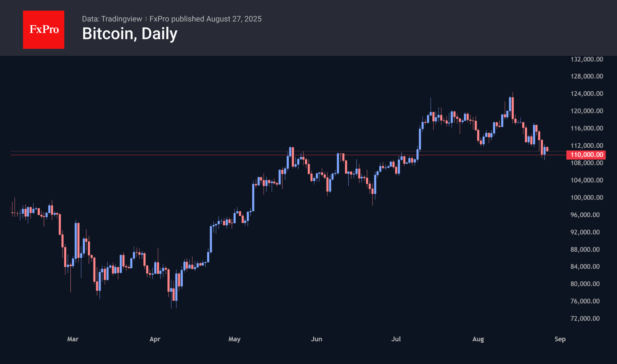This screenshot has width=617, height=364.
Task: Click the red 110,000.00 current price tag
Action: point(586,155)
